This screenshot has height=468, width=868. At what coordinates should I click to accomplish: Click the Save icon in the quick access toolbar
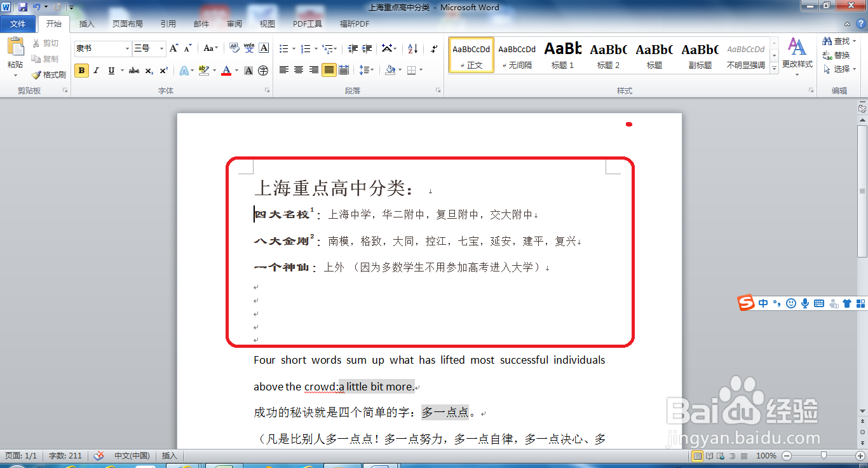coord(23,7)
